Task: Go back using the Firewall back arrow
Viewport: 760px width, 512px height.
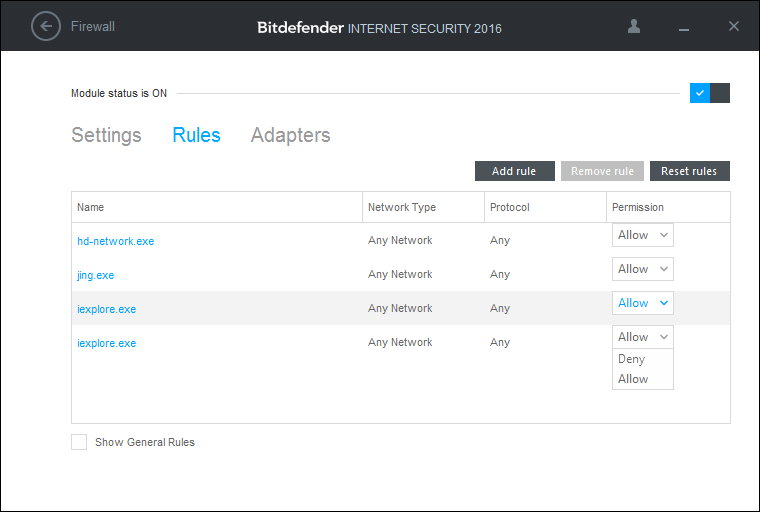Action: (x=46, y=26)
